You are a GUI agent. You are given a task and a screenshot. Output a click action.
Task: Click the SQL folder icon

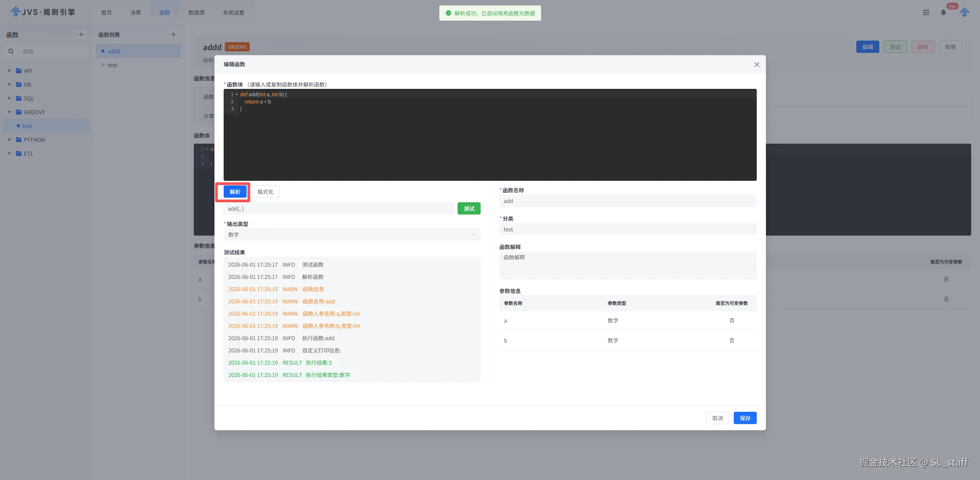[x=19, y=98]
